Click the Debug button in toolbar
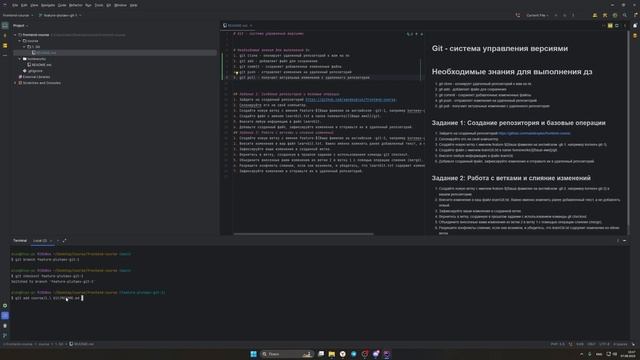 [564, 15]
